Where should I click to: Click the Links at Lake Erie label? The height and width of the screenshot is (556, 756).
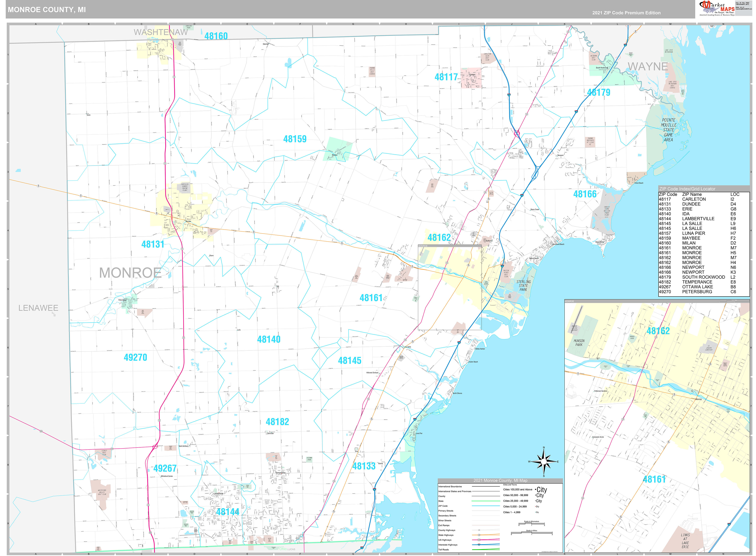click(685, 541)
